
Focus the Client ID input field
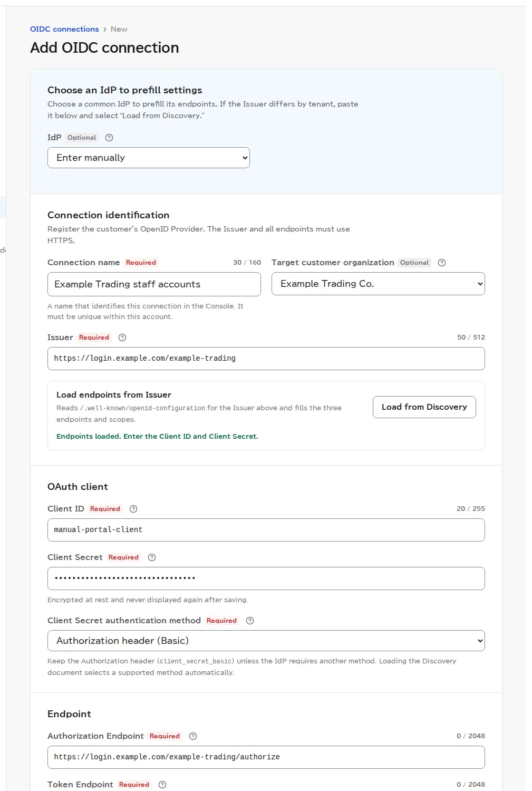point(266,530)
